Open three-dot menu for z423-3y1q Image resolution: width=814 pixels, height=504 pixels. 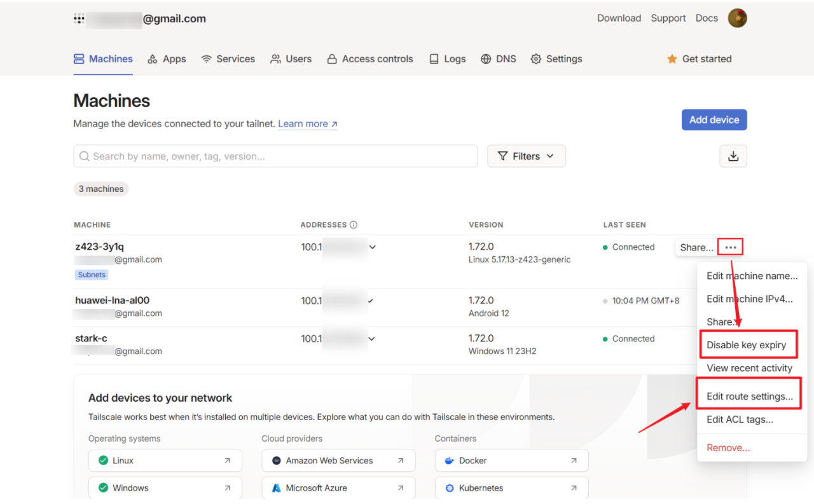[730, 247]
